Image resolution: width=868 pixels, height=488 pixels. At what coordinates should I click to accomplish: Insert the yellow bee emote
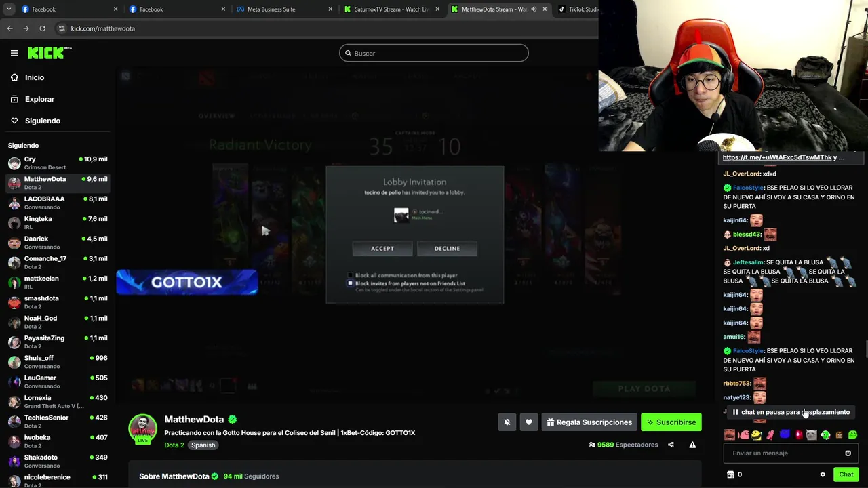tap(757, 435)
